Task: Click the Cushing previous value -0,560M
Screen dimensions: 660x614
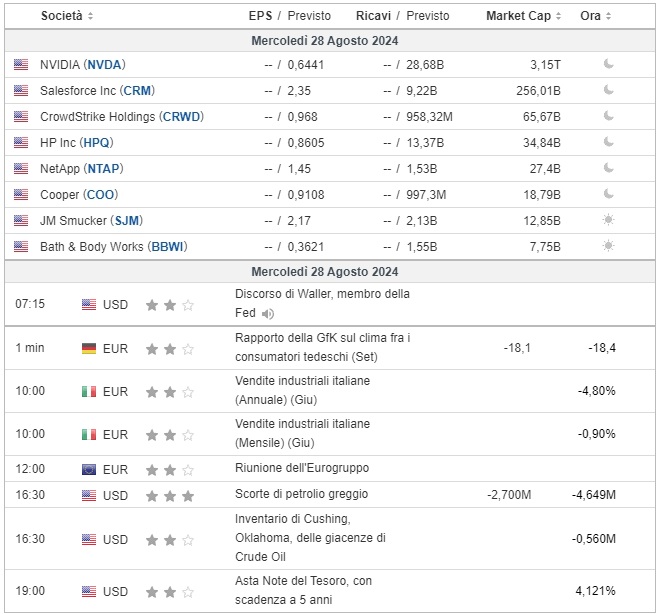Action: click(594, 539)
